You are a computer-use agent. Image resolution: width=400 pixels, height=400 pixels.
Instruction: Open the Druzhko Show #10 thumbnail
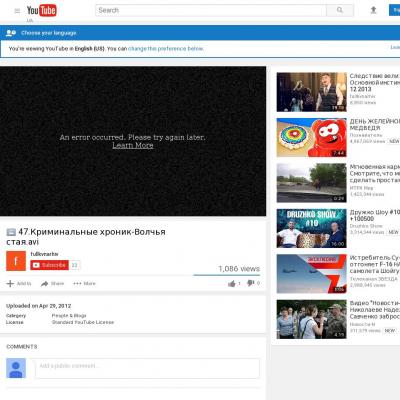[x=311, y=228]
